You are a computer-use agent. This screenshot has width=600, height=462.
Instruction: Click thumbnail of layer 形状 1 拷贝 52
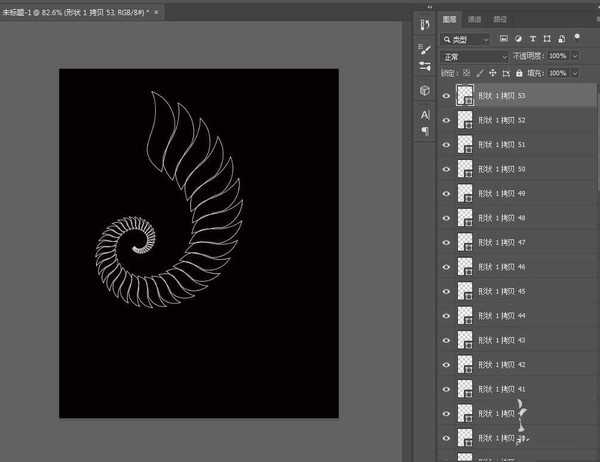pos(465,120)
